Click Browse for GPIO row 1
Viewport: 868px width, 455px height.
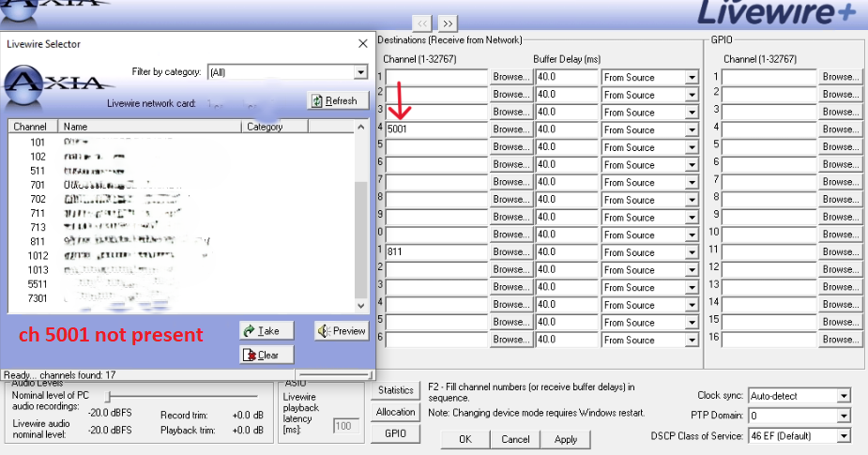tap(841, 77)
